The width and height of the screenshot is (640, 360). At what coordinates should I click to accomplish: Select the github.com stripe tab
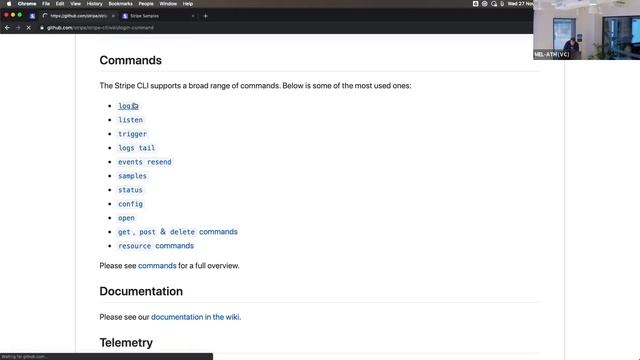tap(78, 16)
